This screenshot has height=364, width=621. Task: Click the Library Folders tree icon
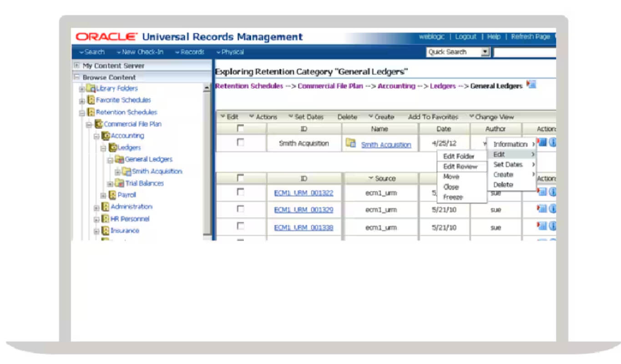tap(91, 88)
